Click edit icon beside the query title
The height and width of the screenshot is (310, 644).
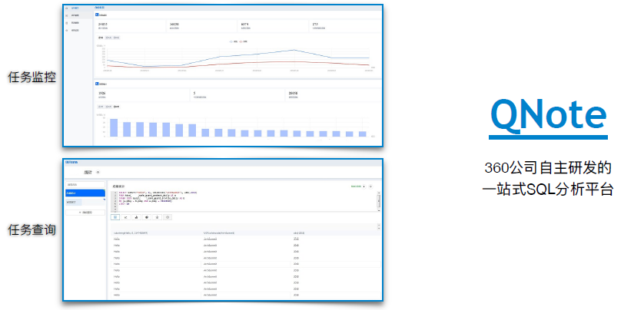[98, 173]
